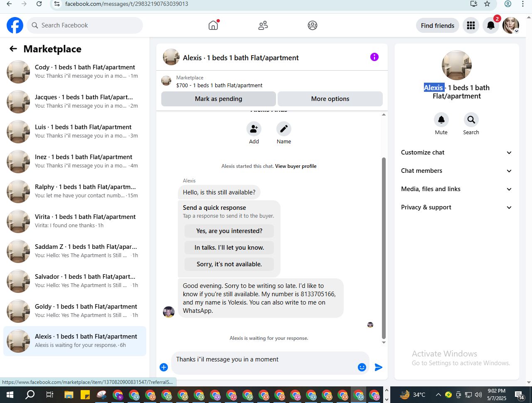Open Alexis listing photo in right panel

(457, 65)
